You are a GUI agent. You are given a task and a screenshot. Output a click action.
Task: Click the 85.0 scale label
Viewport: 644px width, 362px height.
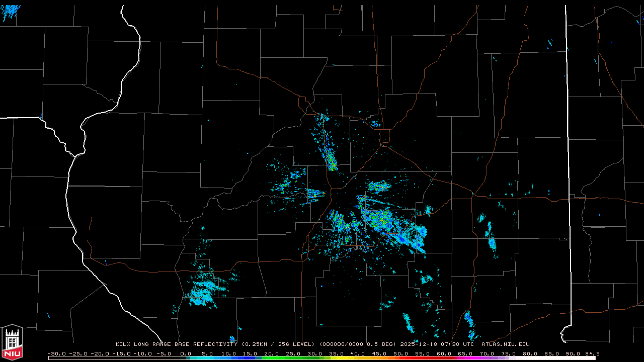(552, 353)
